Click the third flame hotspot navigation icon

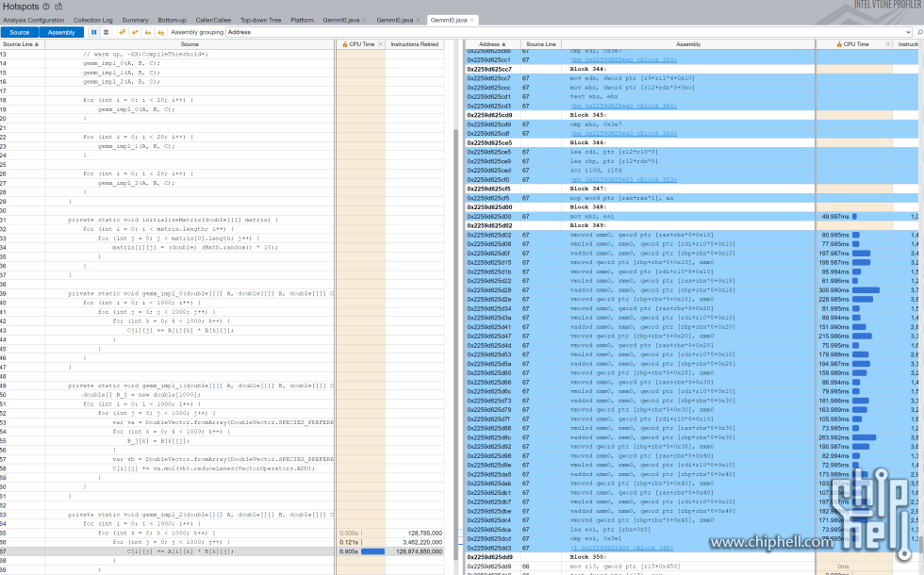point(148,32)
